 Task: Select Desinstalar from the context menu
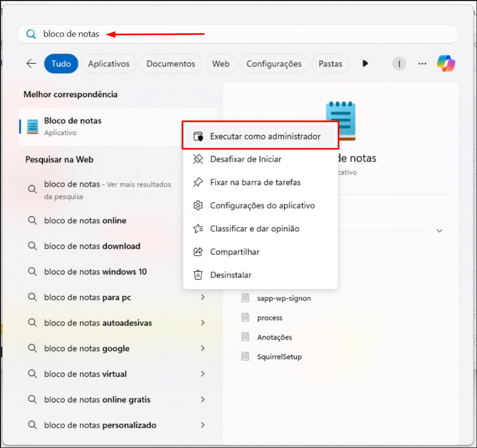click(x=260, y=275)
